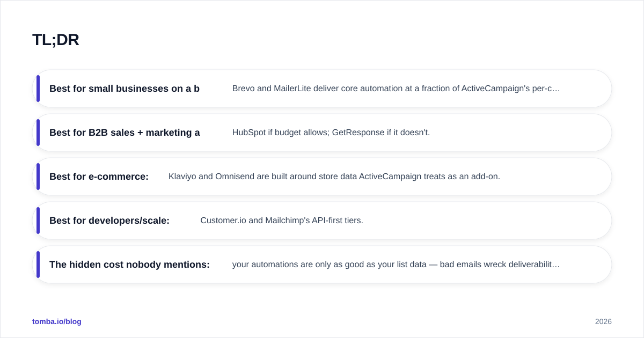This screenshot has width=644, height=338.
Task: Select the 'Best for B2B sales + marketing' label
Action: (125, 133)
